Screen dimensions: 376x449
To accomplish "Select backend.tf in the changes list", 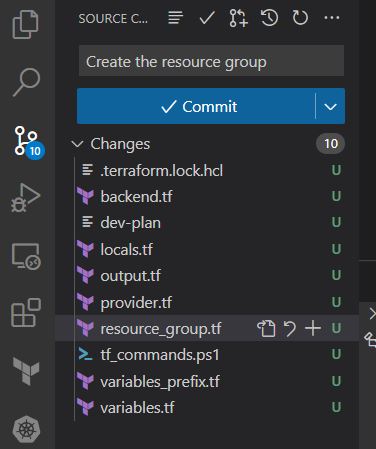I will tap(209, 196).
